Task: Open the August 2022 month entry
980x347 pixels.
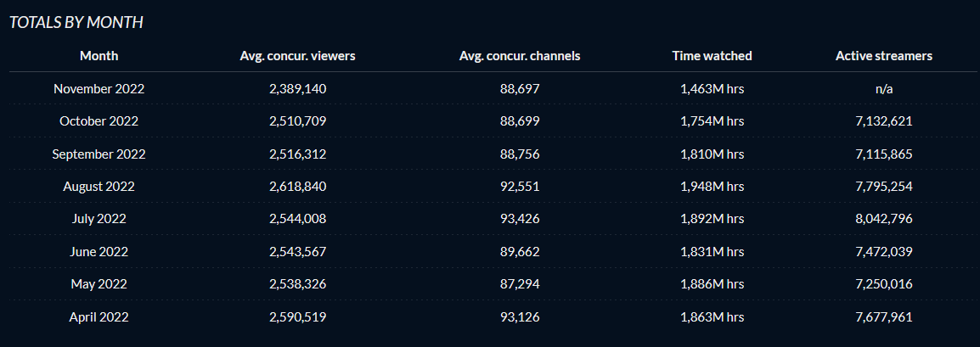Action: click(x=99, y=186)
